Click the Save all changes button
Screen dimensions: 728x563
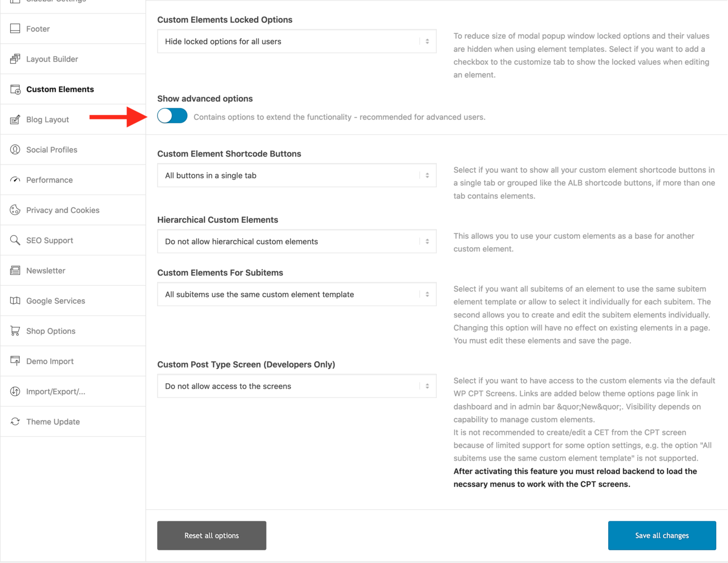click(x=662, y=535)
